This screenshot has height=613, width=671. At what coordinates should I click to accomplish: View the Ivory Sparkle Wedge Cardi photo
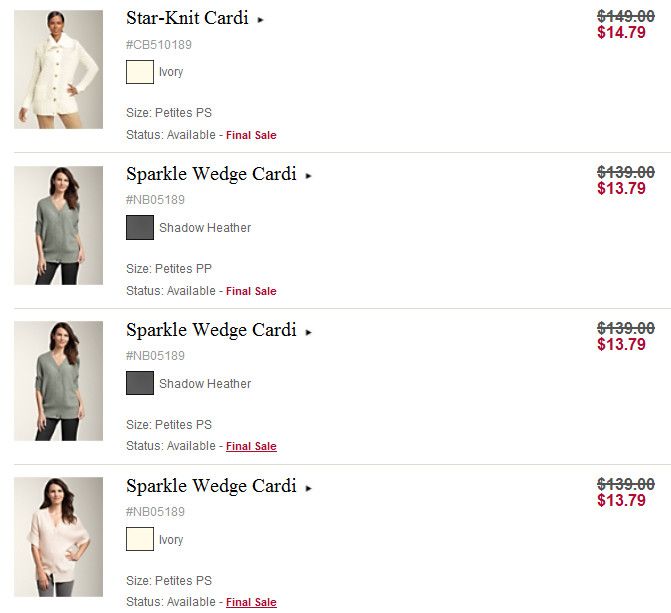58,537
